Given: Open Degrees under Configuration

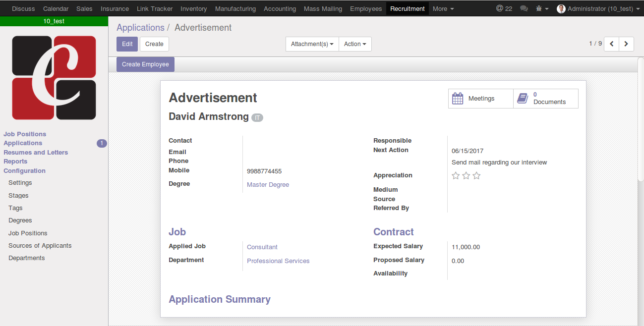Looking at the screenshot, I should [20, 220].
